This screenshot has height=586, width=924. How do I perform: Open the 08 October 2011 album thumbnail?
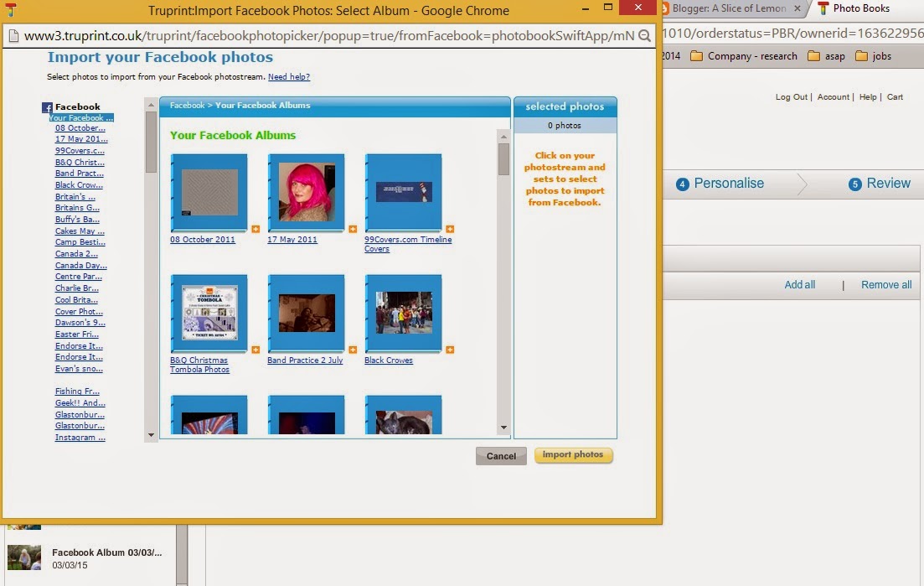point(209,192)
